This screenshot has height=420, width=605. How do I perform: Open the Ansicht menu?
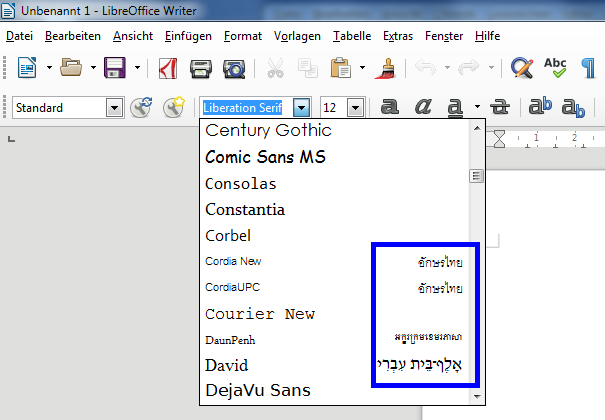133,36
